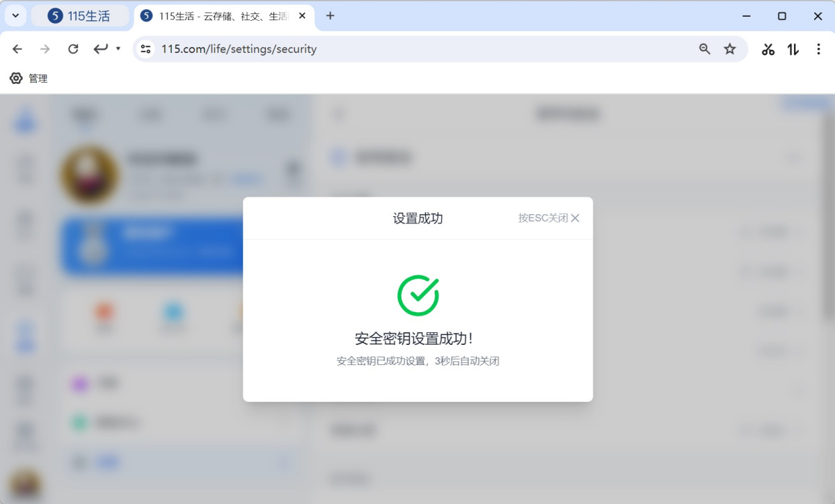Go back to the previous page
The image size is (835, 504).
17,49
